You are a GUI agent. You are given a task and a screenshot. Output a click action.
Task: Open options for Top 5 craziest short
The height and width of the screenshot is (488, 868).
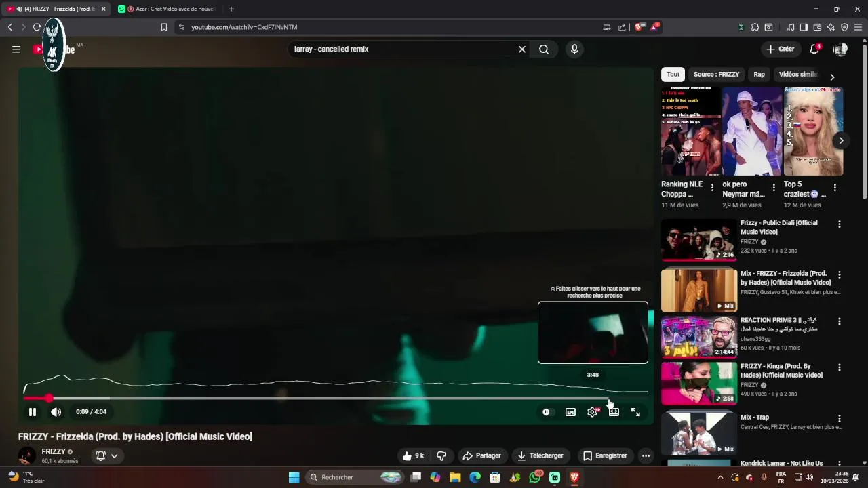(835, 188)
